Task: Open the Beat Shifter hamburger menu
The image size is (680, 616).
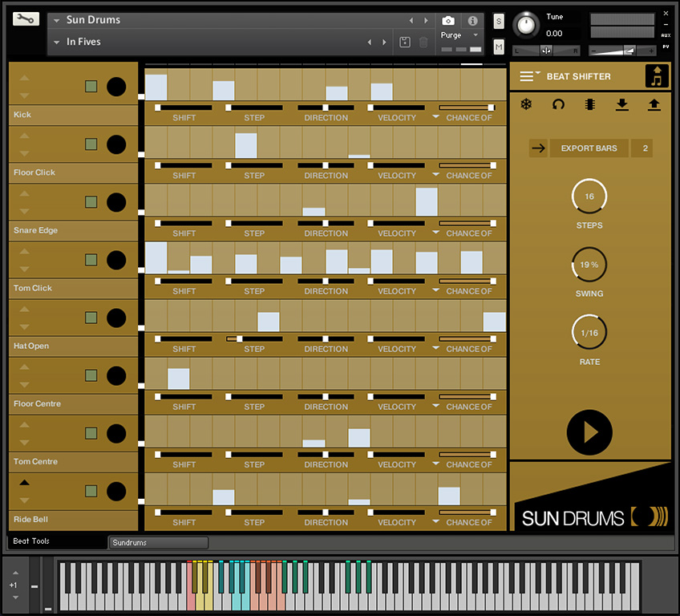Action: point(528,76)
